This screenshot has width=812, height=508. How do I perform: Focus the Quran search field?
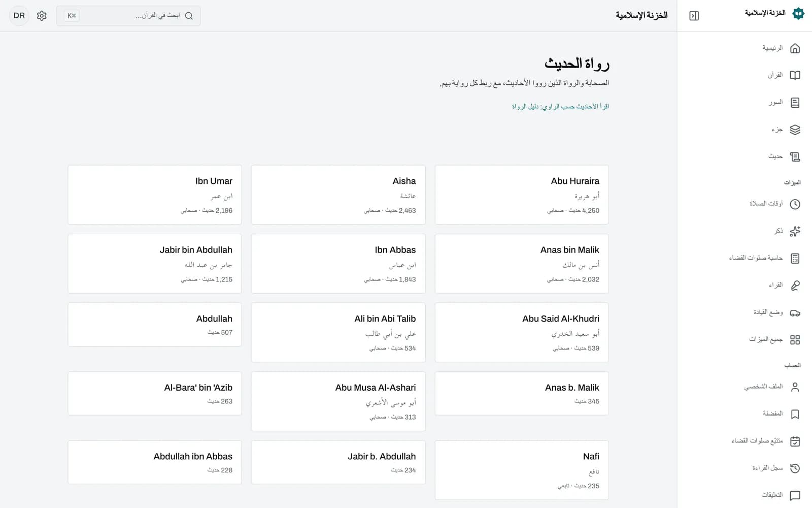click(x=128, y=16)
